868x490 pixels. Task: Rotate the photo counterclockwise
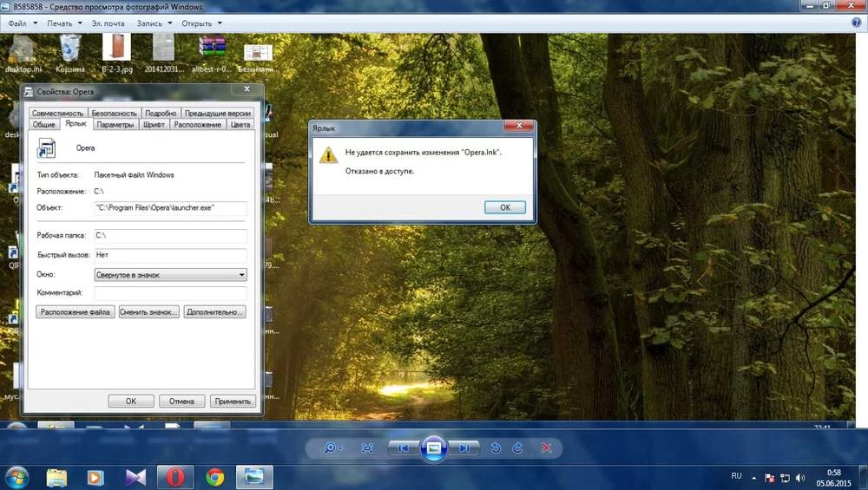[496, 448]
